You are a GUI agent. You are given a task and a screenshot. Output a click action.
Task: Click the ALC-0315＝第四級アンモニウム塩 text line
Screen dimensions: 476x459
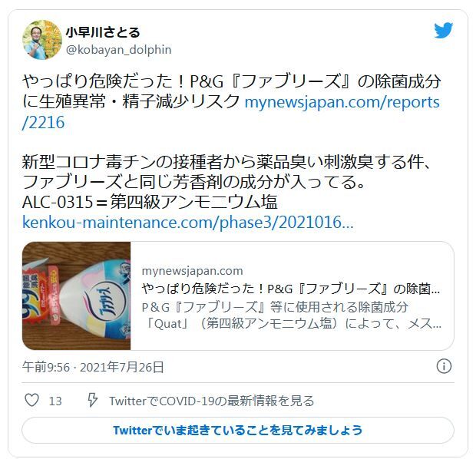tap(150, 202)
